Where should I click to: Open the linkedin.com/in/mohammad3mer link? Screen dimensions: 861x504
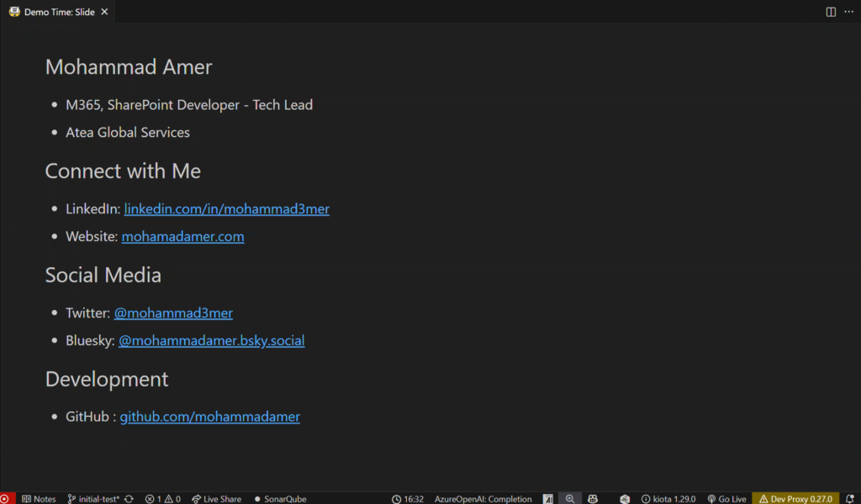226,209
